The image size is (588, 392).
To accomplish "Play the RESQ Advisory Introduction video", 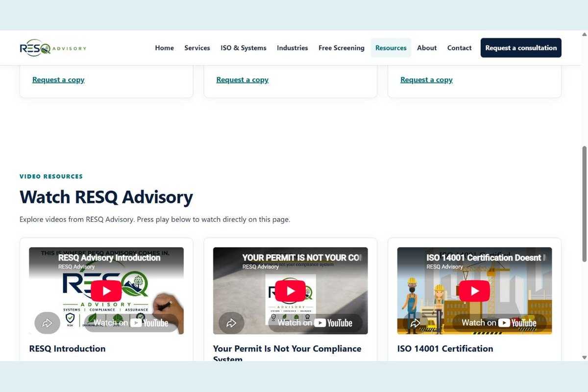I will coord(106,291).
